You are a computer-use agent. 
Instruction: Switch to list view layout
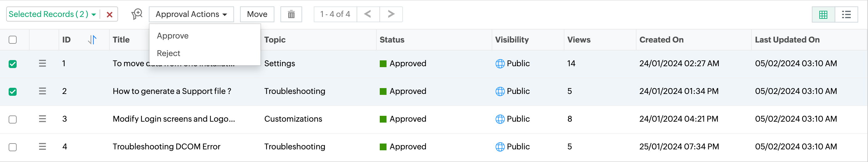[846, 14]
